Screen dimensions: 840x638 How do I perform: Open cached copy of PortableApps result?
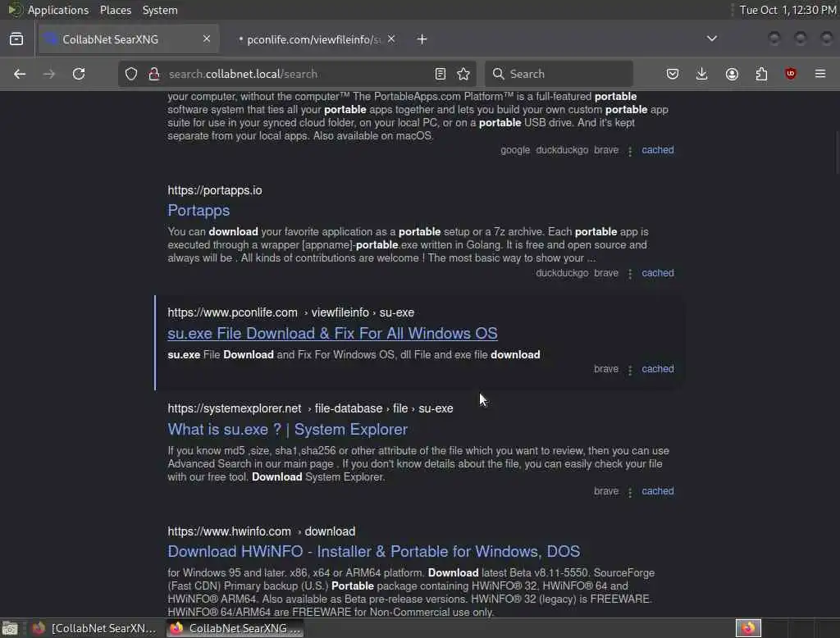coord(657,150)
